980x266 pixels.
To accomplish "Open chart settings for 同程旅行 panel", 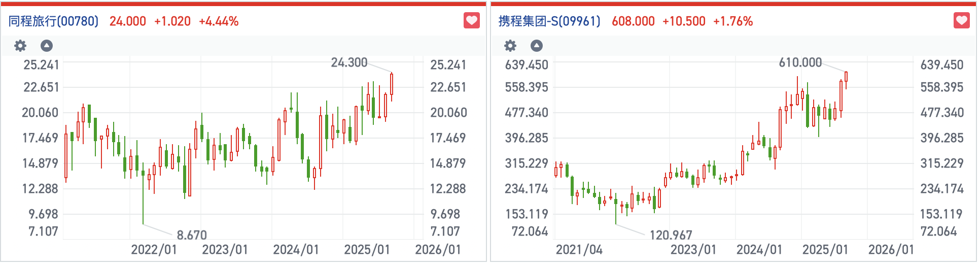I will click(20, 46).
